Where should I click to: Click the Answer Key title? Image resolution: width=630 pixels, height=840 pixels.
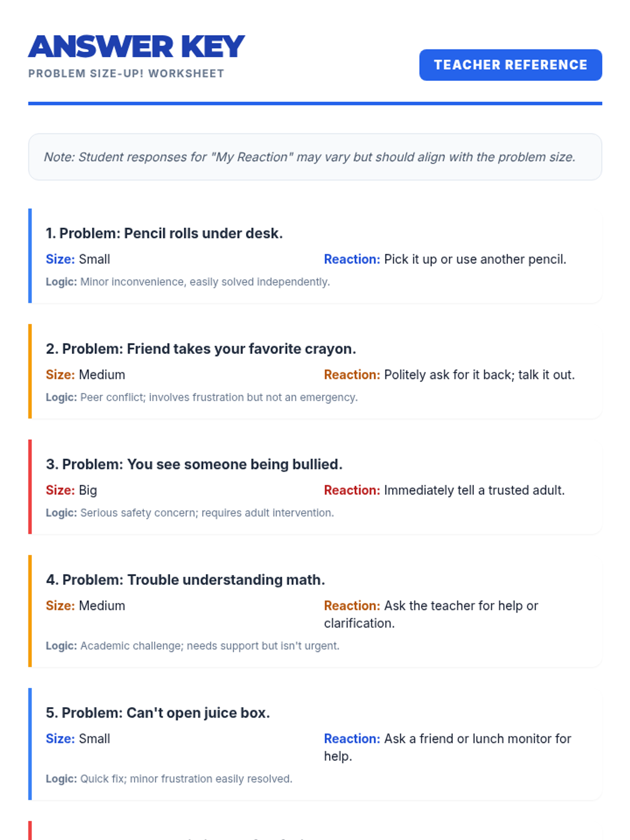pyautogui.click(x=136, y=47)
